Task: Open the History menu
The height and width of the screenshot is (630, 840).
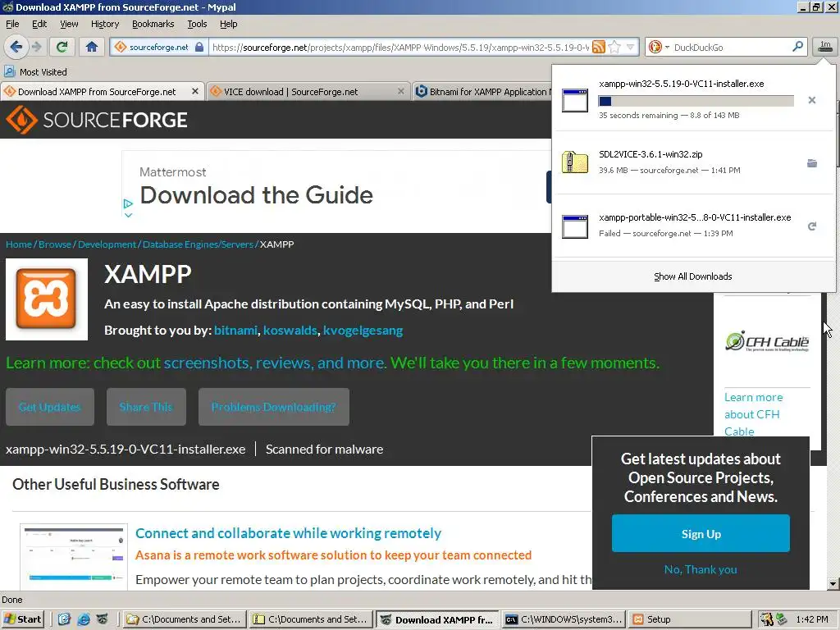Action: point(105,24)
